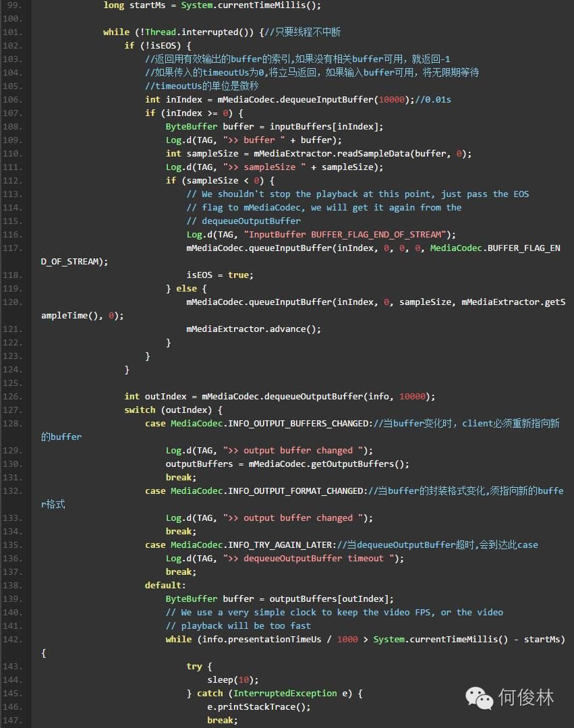Screen dimensions: 574x728
Task: Click the mMediaExtractor.advance() statement
Action: pos(254,329)
